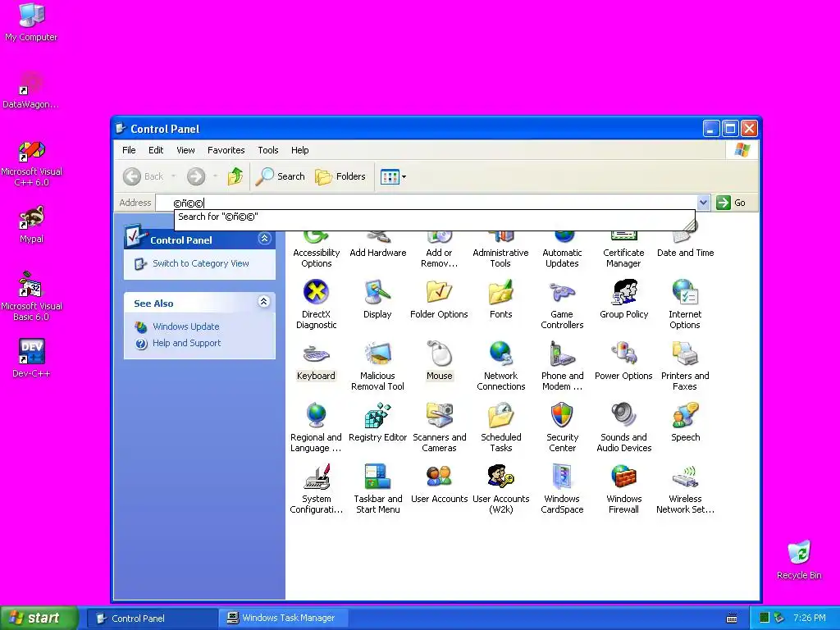Select Microsoft Visual Basic 6.0 shortcut
Image resolution: width=840 pixels, height=630 pixels.
pos(31,297)
